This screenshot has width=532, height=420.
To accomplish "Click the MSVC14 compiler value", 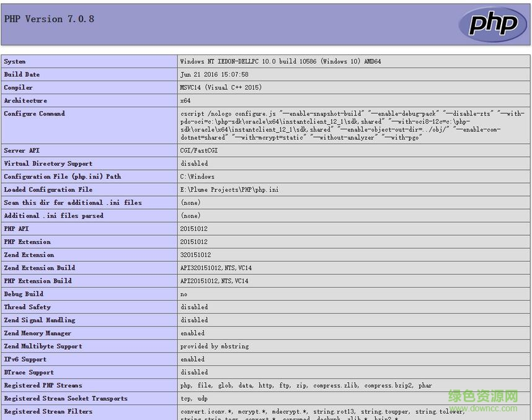I will tap(221, 87).
